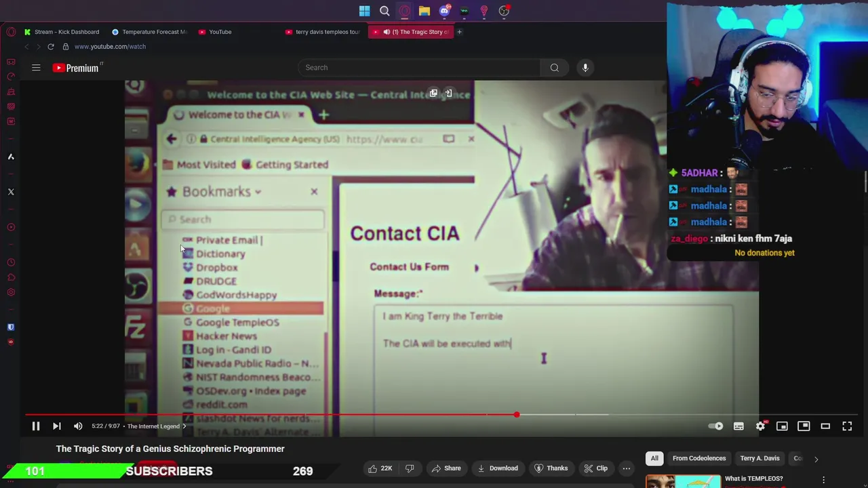Open Windows taskbar Search
Screen dimensions: 868x488
tap(384, 11)
